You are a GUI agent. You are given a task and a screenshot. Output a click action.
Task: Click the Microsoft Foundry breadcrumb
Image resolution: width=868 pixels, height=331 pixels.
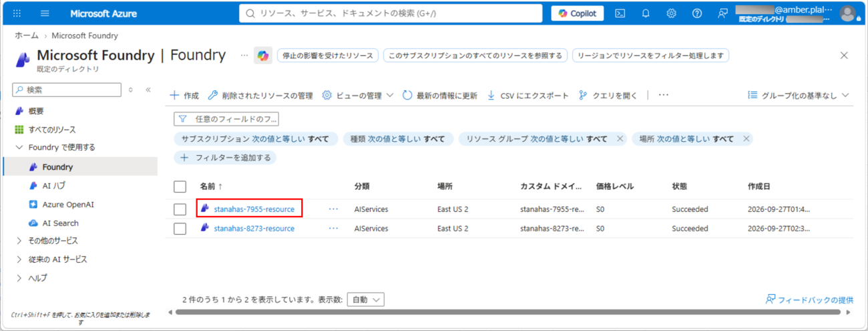(x=85, y=35)
